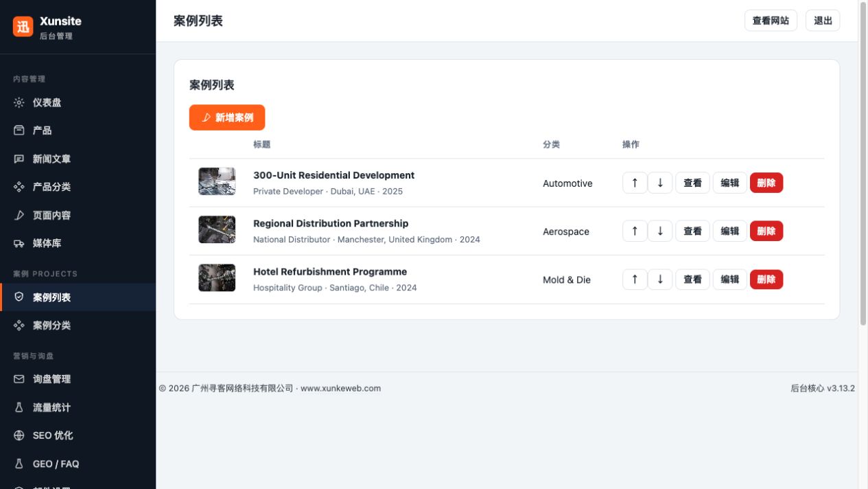Click the pen icon inside 新增案例 button
This screenshot has width=868, height=489.
click(x=206, y=117)
